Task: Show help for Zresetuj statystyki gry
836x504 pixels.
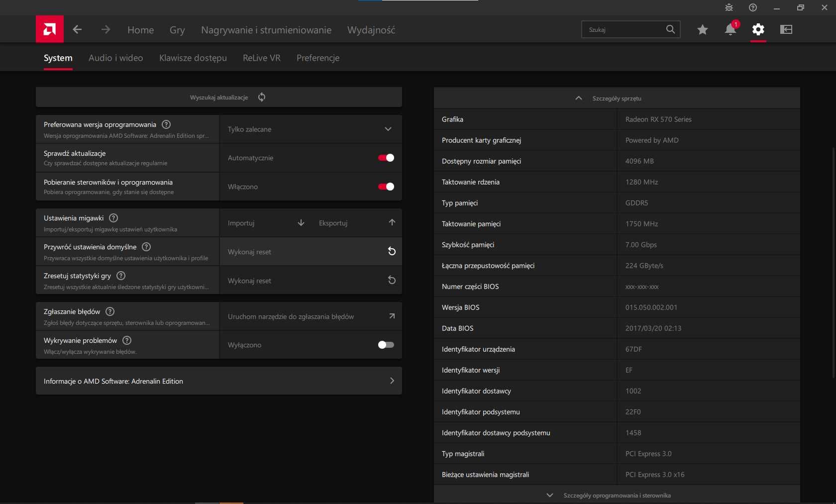Action: [121, 276]
